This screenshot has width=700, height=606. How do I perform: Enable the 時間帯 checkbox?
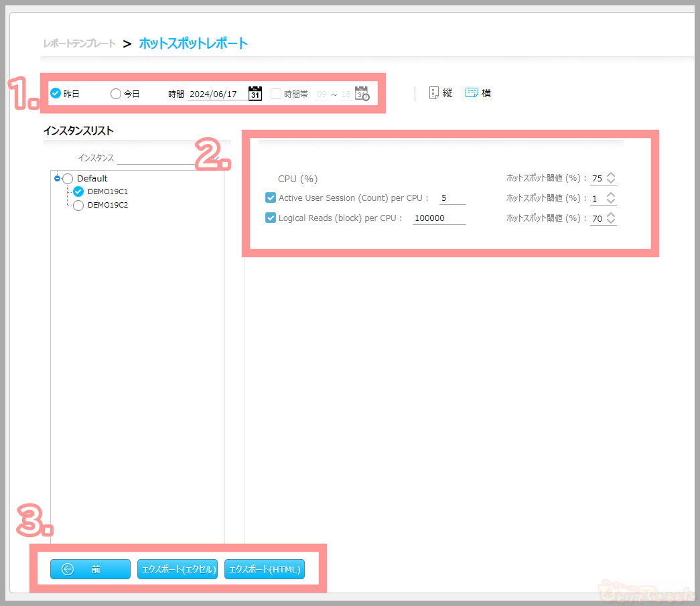tap(276, 94)
